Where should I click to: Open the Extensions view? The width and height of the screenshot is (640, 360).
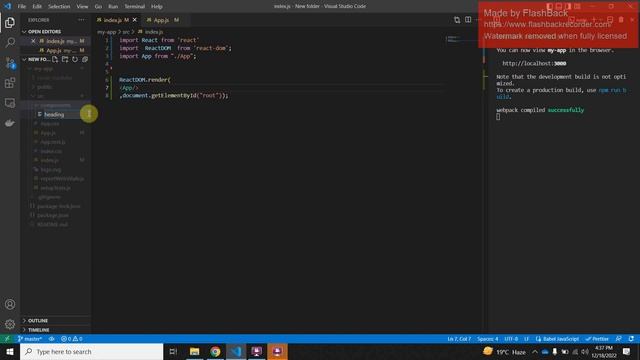(x=10, y=83)
